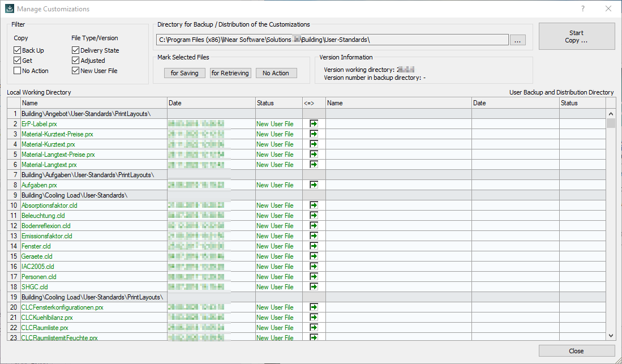The width and height of the screenshot is (622, 364).
Task: Click the arrow icon for Material-Langtext.prx
Action: 314,165
